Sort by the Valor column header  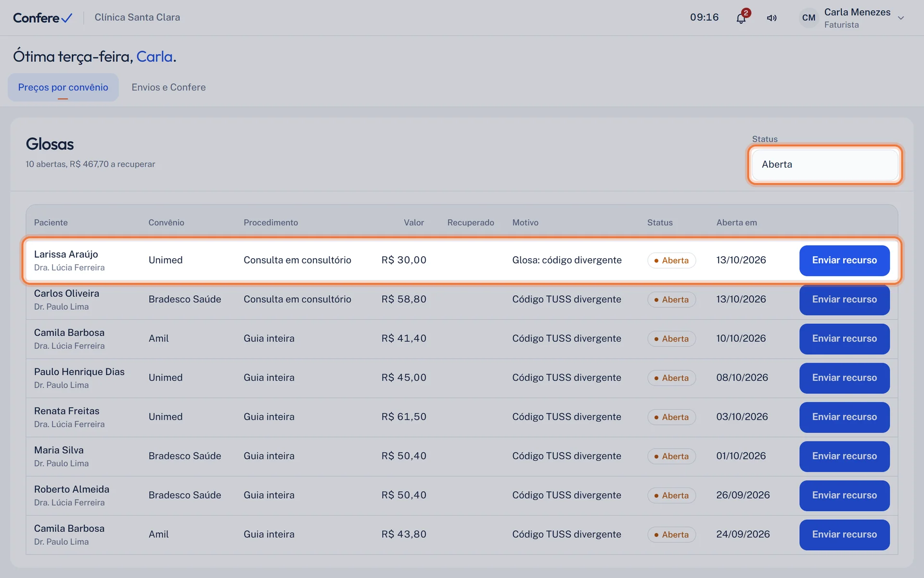[413, 223]
